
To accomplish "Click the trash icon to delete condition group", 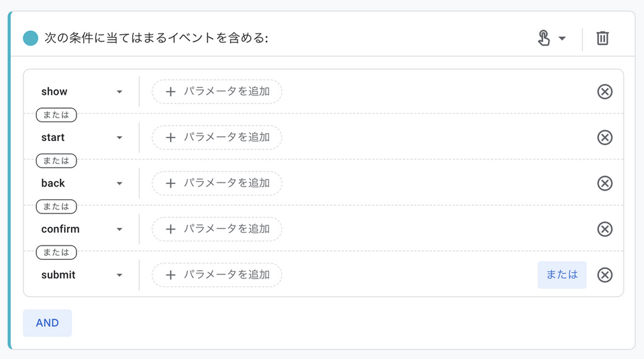I will 602,38.
